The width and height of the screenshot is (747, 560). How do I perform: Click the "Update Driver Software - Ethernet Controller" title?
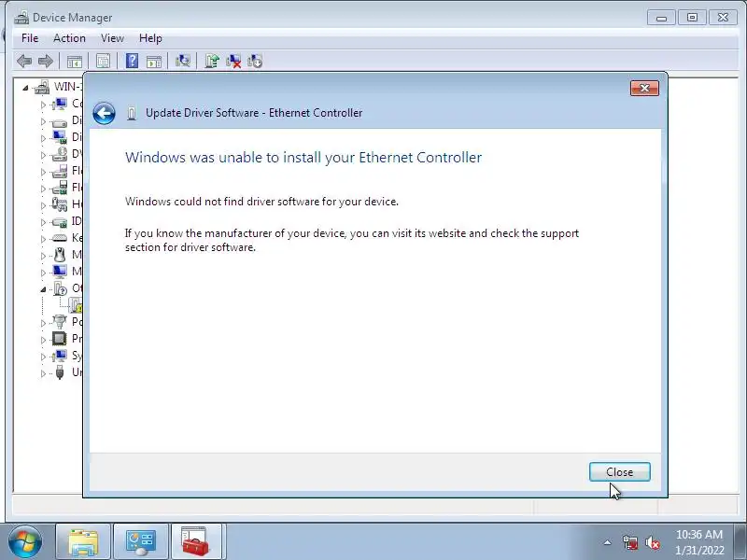[x=254, y=113]
